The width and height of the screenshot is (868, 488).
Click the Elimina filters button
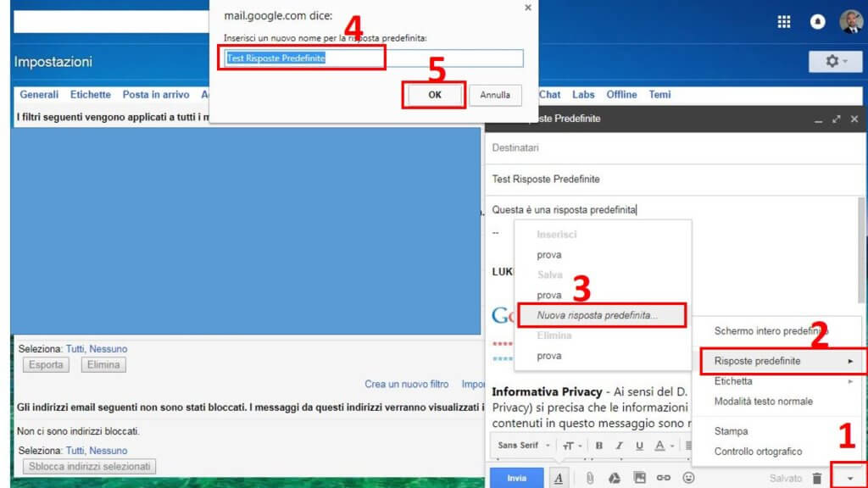(x=103, y=365)
